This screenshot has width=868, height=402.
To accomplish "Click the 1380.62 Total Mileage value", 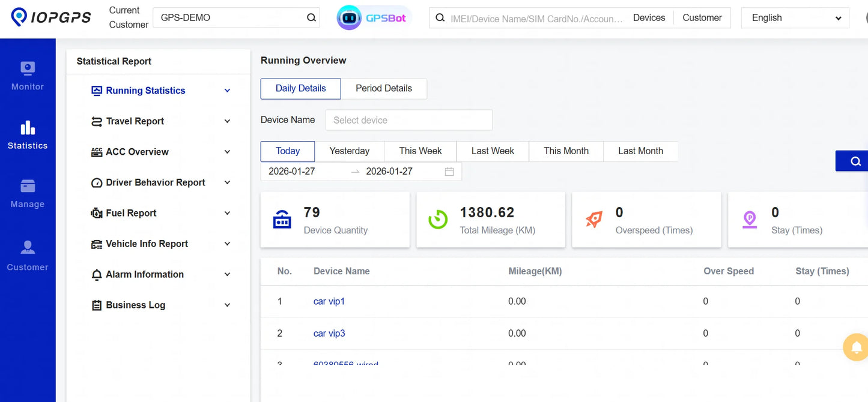I will (487, 212).
